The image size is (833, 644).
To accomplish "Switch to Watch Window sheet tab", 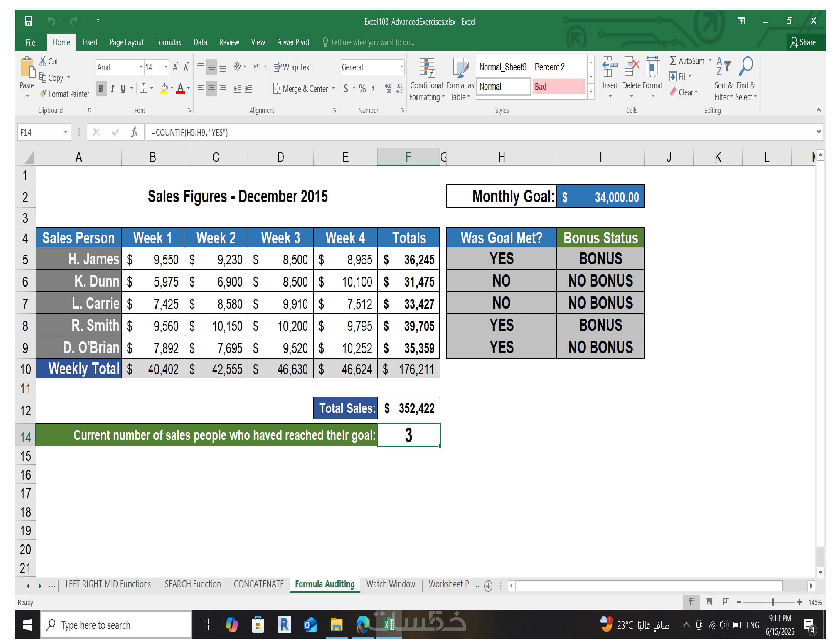I will pos(391,584).
